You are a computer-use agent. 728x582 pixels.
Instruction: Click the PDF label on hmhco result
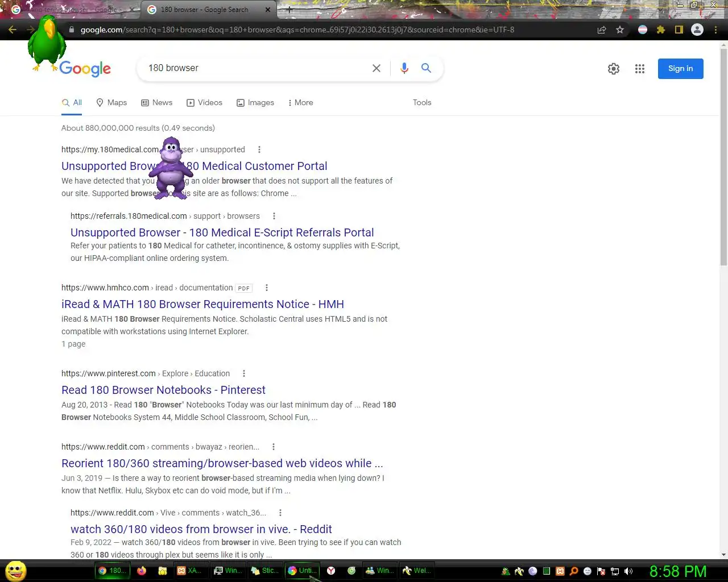pyautogui.click(x=244, y=288)
